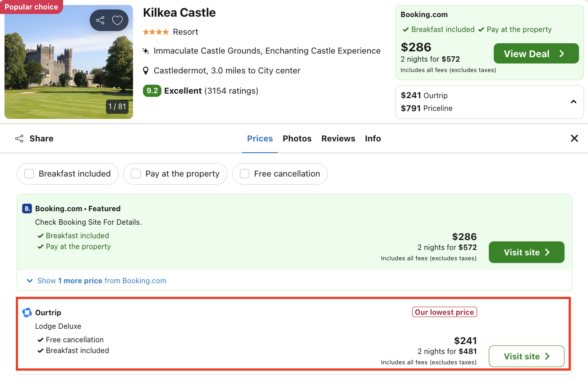Click the Booking.com label in the top deal card
Viewport: 588px width, 381px height.
pyautogui.click(x=424, y=14)
